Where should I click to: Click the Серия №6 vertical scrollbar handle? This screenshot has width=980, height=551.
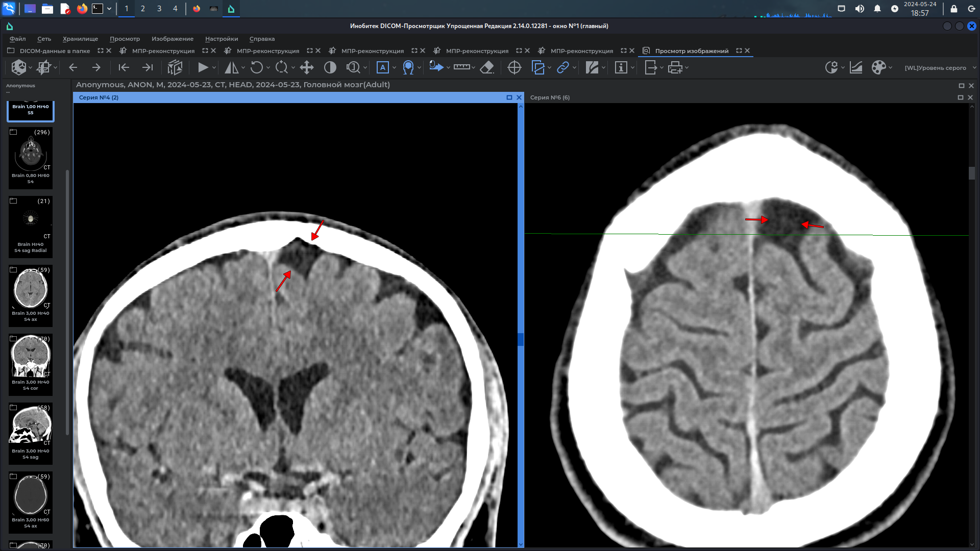click(972, 173)
